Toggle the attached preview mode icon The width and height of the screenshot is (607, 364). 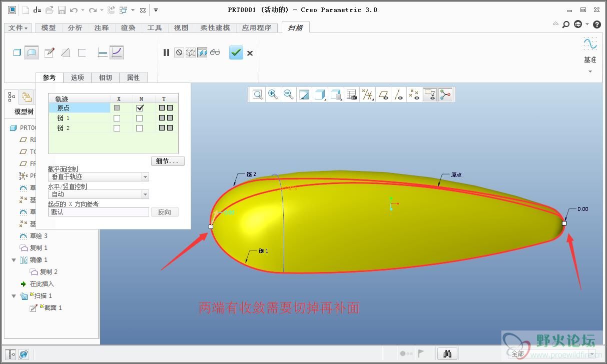(202, 52)
